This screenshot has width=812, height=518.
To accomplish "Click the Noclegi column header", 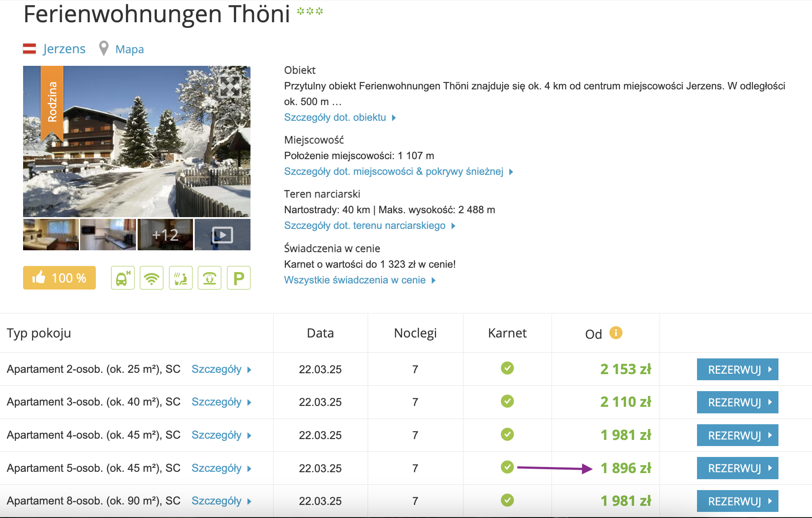I will [x=415, y=333].
